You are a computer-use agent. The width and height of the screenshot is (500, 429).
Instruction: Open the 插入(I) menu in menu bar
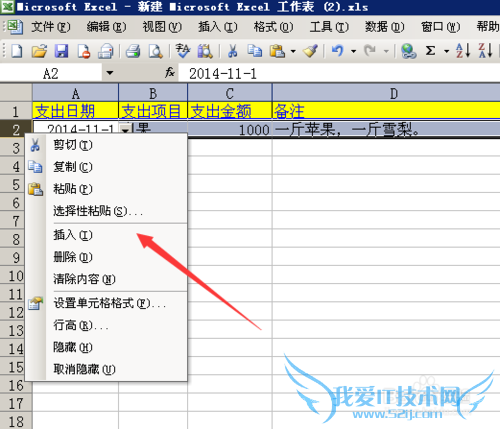tap(218, 27)
